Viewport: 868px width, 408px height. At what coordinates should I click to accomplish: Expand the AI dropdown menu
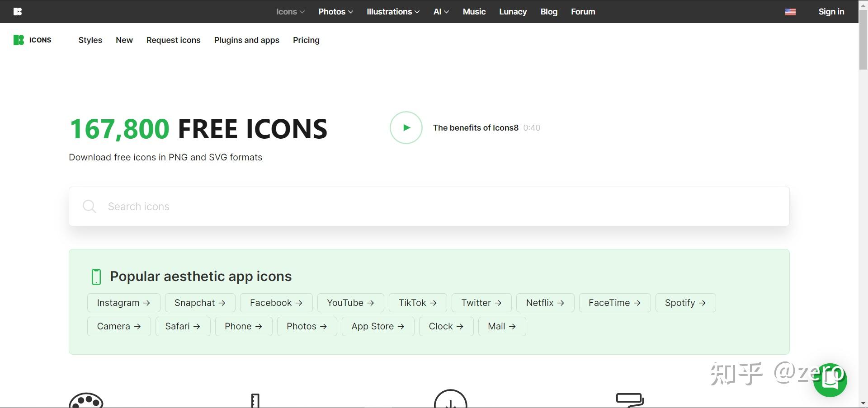pos(441,12)
